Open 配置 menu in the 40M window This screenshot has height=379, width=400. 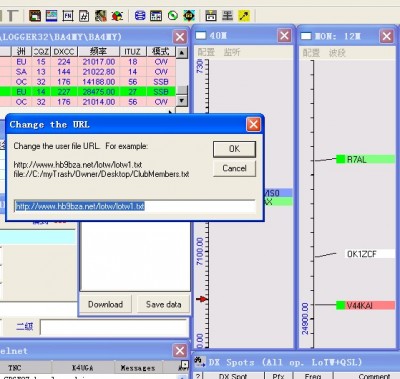[x=206, y=52]
